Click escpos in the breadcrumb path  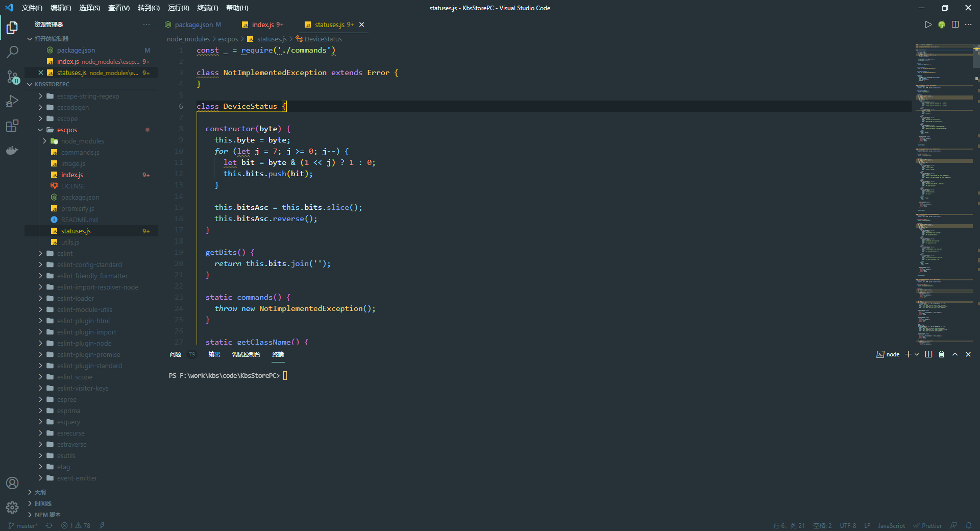click(228, 39)
